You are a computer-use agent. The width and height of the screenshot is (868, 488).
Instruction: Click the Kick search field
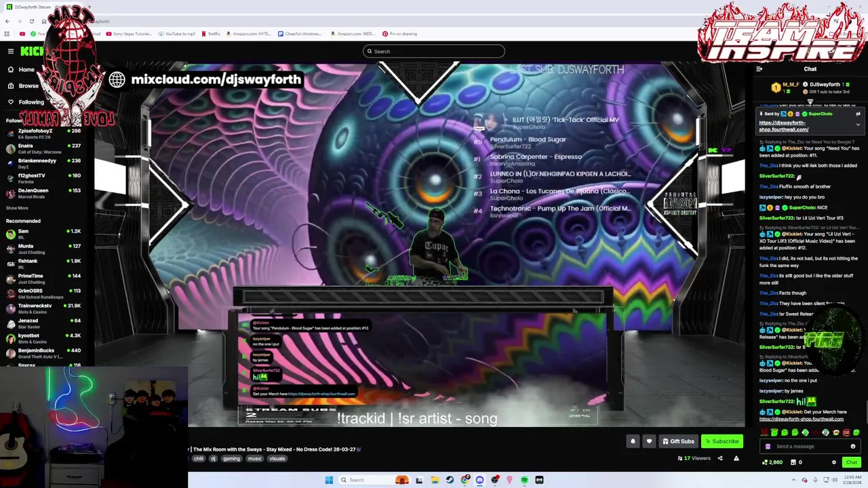coord(434,52)
